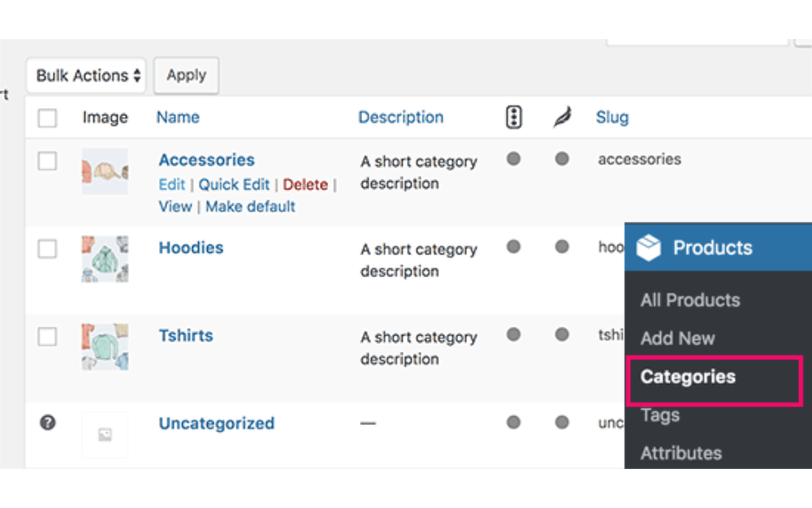Click the help question mark beside Uncategorized
This screenshot has height=508, width=812.
pos(48,423)
